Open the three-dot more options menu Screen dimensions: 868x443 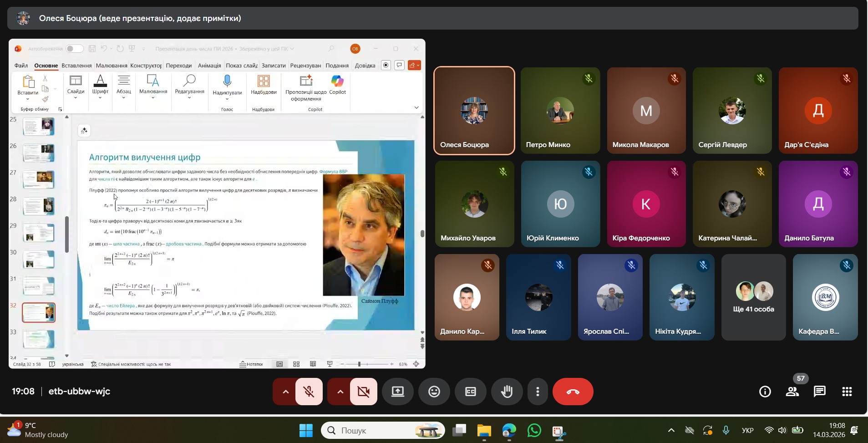tap(538, 392)
